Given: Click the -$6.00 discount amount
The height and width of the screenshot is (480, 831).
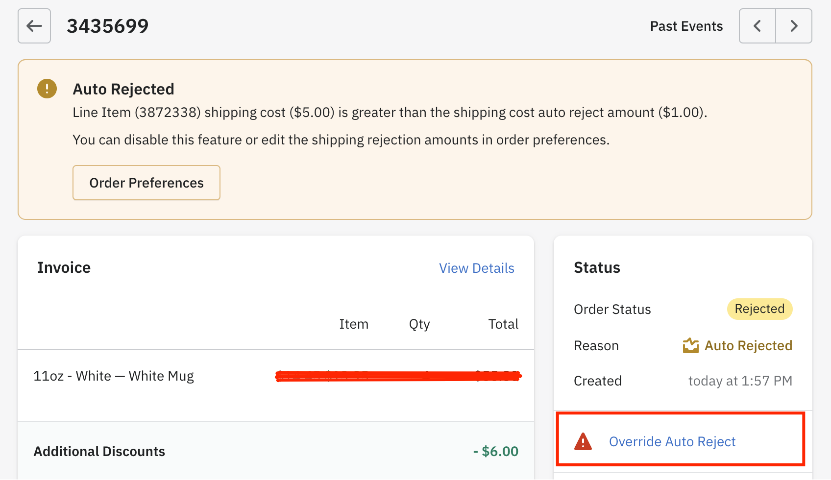Looking at the screenshot, I should pos(496,451).
